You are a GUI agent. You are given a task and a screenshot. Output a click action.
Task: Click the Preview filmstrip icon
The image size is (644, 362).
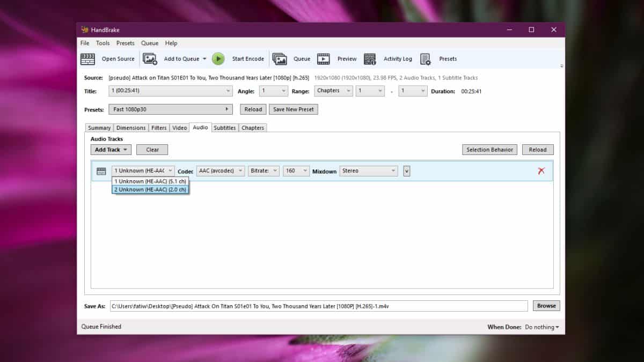click(323, 59)
